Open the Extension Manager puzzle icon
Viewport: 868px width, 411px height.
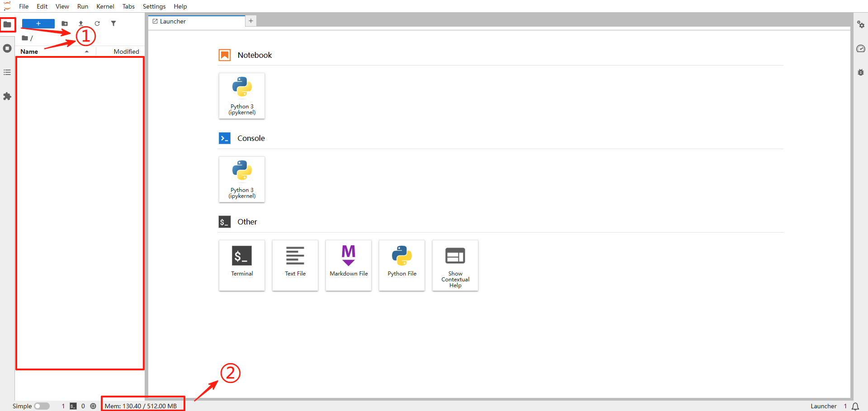(x=7, y=96)
